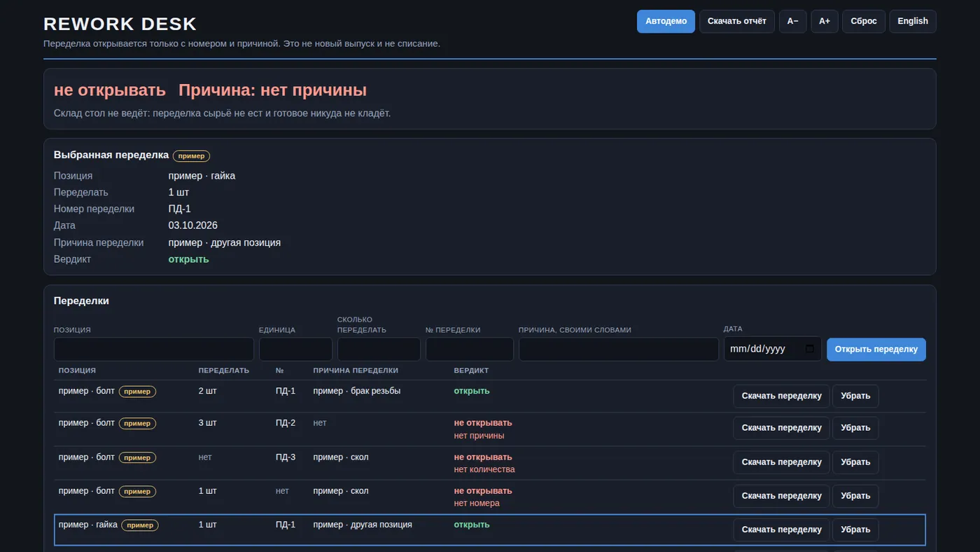Click the Скачать отчёт button
Screen dimensions: 980x552
[737, 21]
